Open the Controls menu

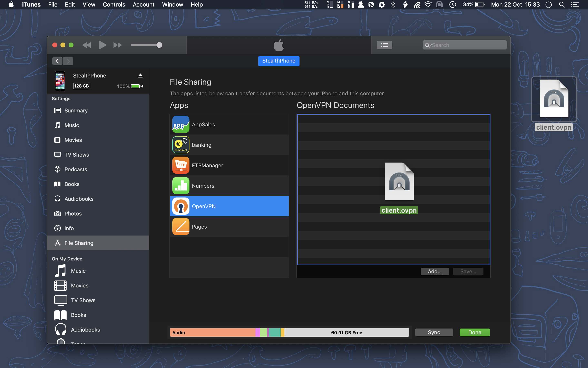pos(114,5)
